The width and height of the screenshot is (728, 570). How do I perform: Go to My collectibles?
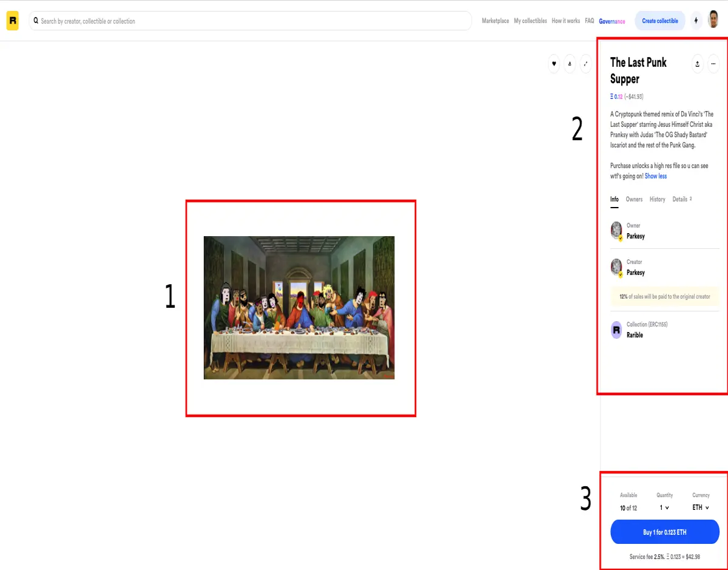[x=530, y=21]
